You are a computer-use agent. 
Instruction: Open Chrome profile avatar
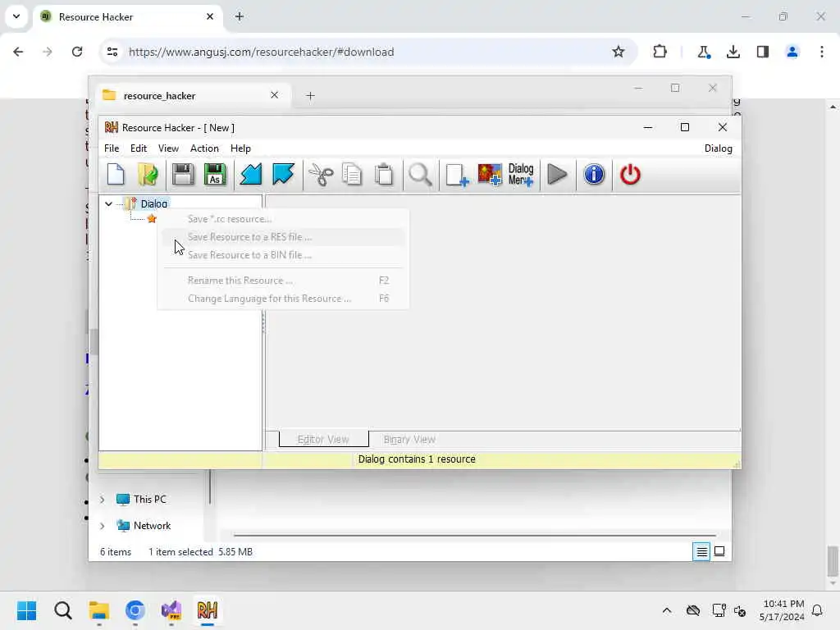point(792,52)
